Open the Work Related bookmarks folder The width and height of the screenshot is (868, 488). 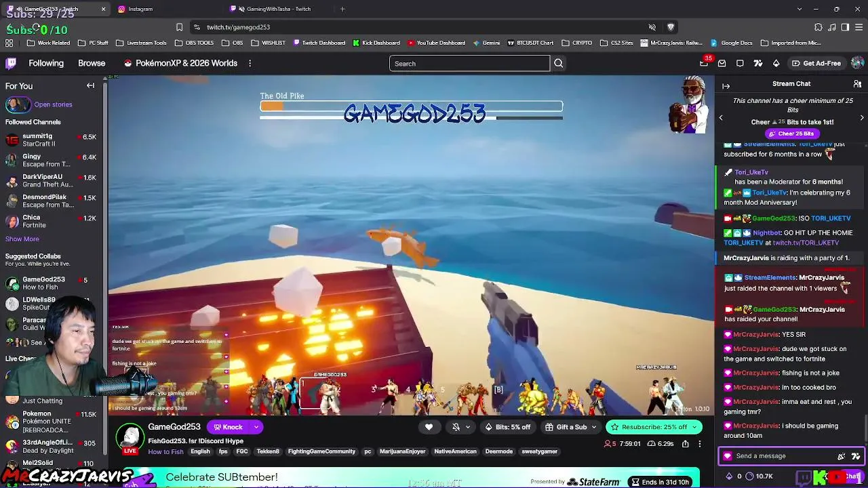pyautogui.click(x=48, y=43)
